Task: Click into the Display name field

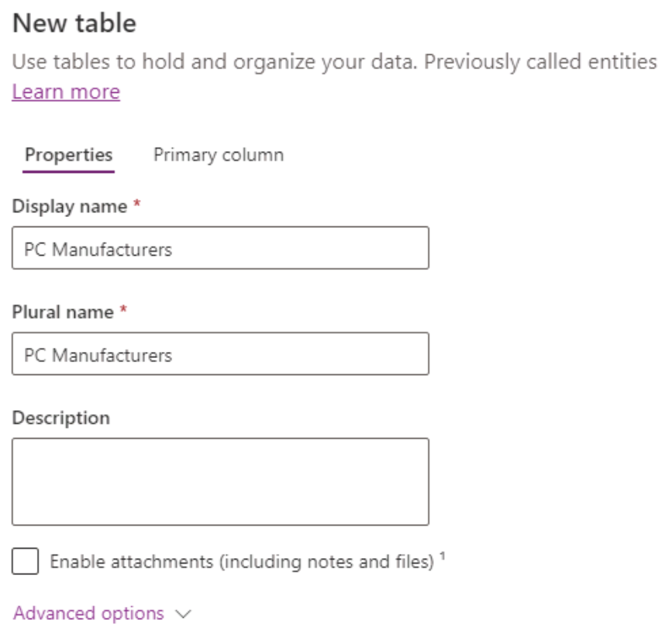Action: [220, 248]
